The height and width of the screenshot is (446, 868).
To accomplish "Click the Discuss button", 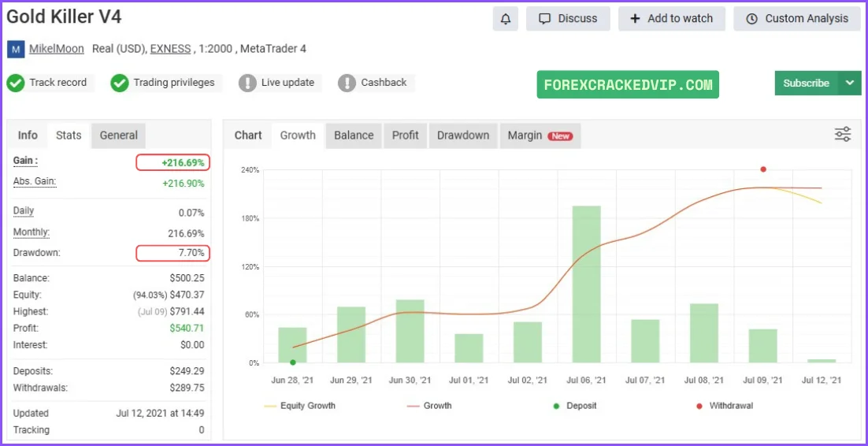I will 567,19.
